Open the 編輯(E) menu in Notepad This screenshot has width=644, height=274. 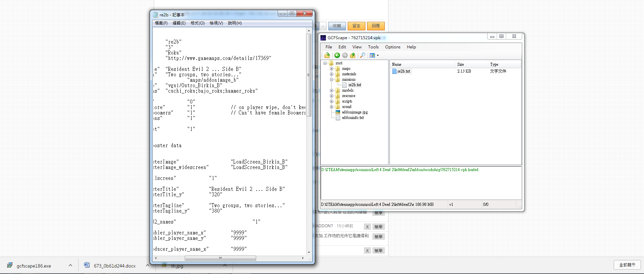[179, 23]
